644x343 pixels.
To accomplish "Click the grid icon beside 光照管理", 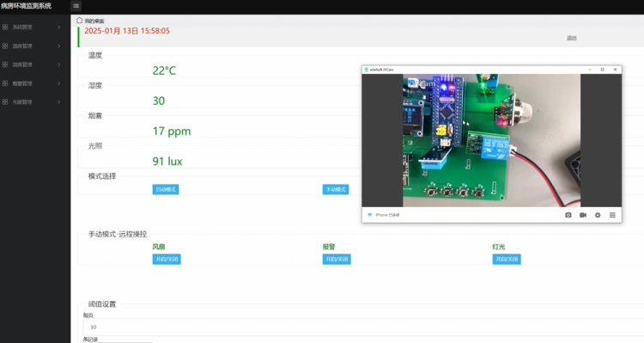I will (5, 102).
